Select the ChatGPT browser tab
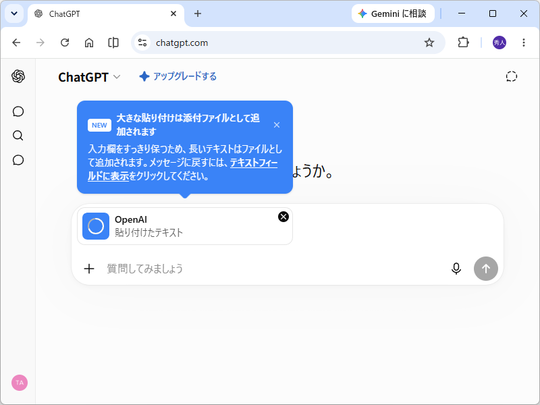 (x=106, y=14)
